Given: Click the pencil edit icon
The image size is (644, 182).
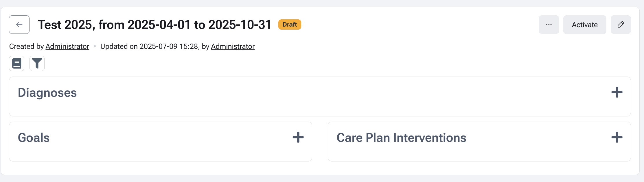Looking at the screenshot, I should point(621,25).
